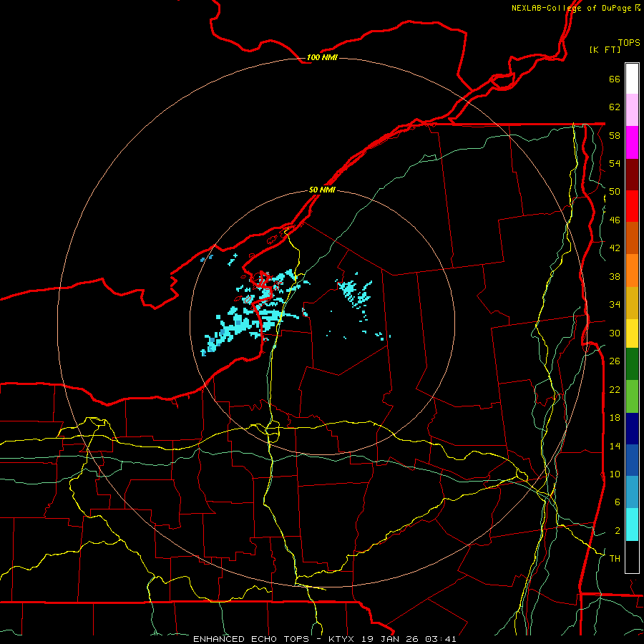Click the "50 NMI" range ring label

(x=322, y=190)
